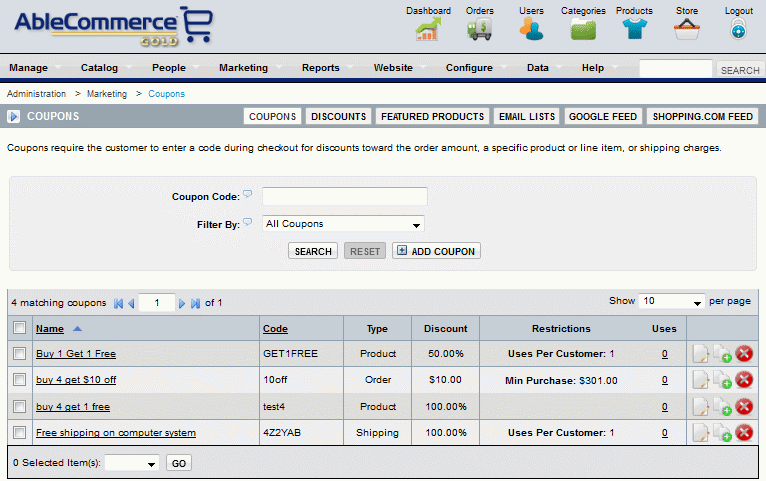Screen dimensions: 766x481
Task: Click the Add Coupon button
Action: 436,251
